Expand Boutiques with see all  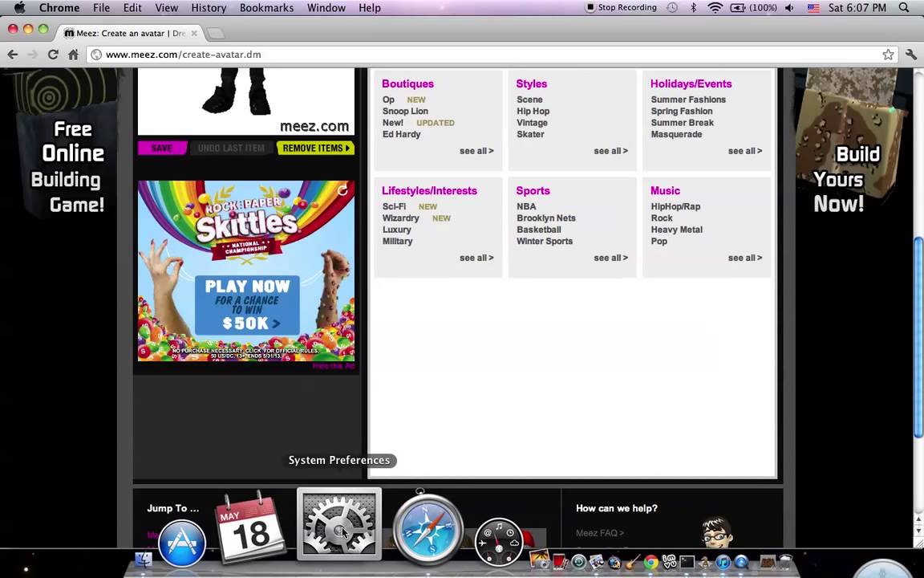(x=476, y=151)
